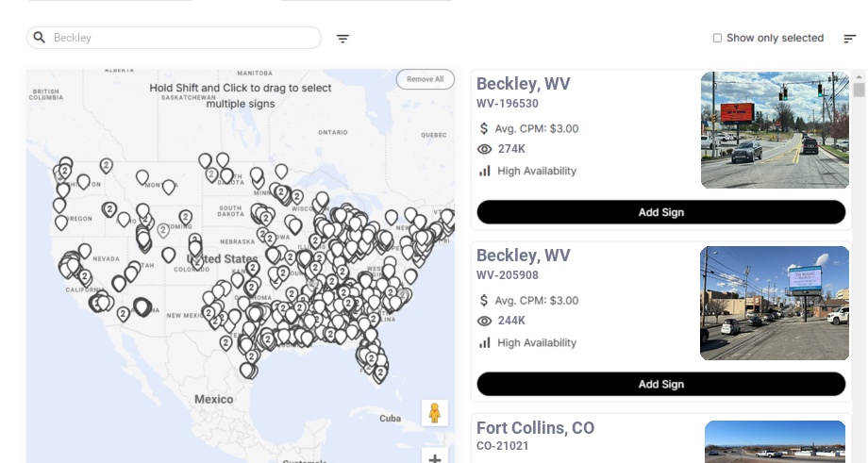Click Remove All on the map
Image resolution: width=868 pixels, height=463 pixels.
[x=425, y=79]
